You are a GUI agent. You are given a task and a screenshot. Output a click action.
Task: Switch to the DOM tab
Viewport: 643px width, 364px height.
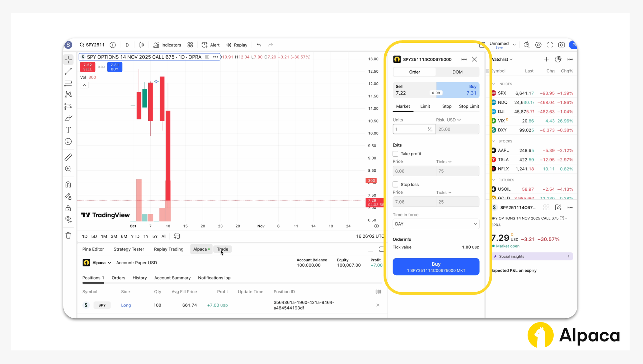coord(457,72)
